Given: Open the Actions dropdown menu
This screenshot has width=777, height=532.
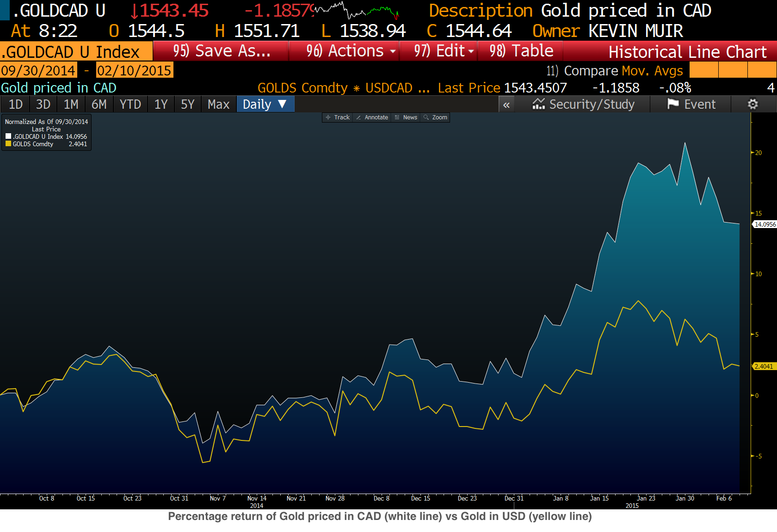Looking at the screenshot, I should click(344, 51).
